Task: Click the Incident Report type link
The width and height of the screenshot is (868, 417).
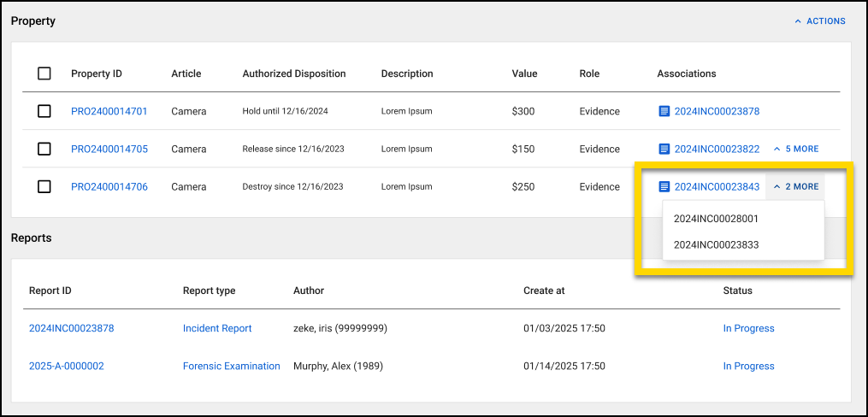Action: click(x=217, y=328)
